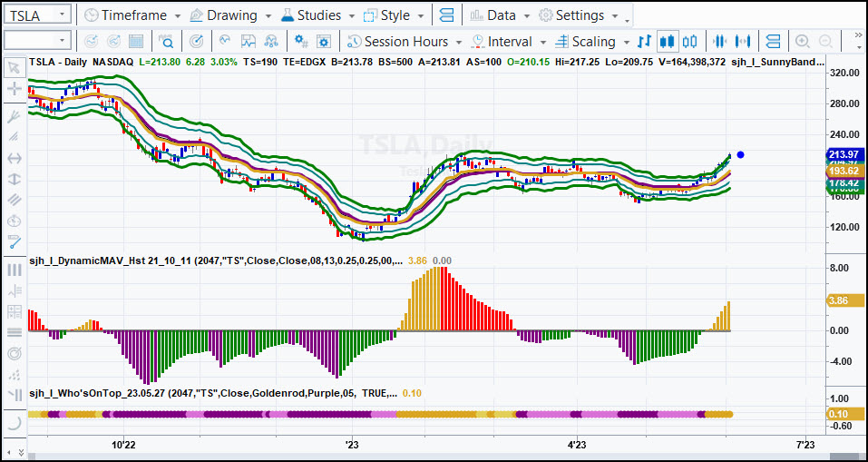Click the 4'23 date axis label

point(578,444)
